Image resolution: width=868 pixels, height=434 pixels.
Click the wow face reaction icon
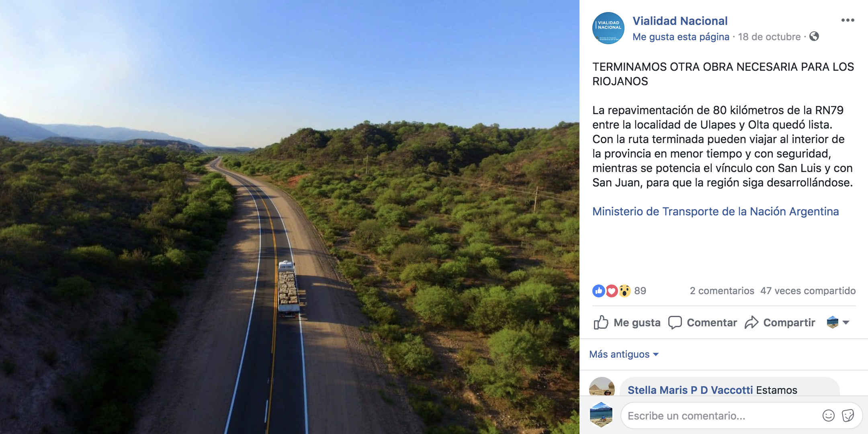[624, 291]
